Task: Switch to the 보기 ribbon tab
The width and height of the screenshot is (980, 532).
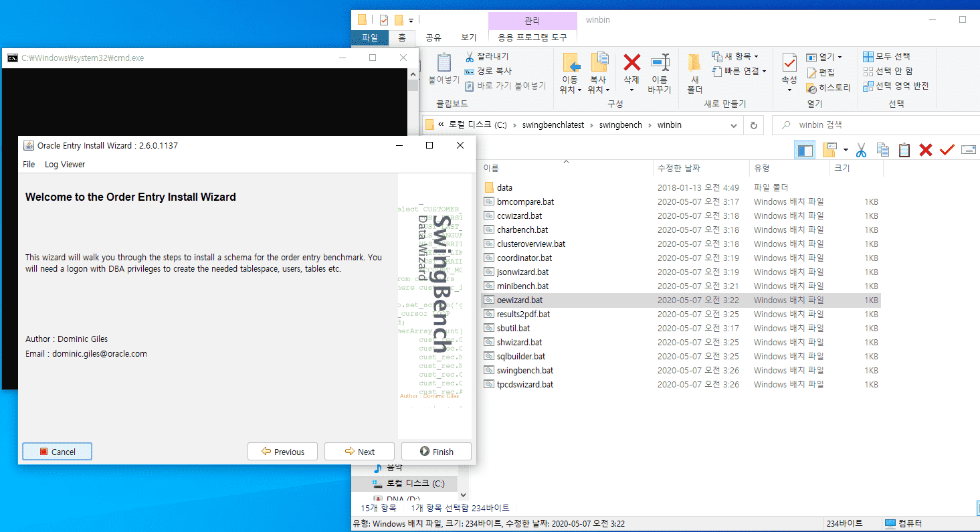Action: click(x=469, y=38)
